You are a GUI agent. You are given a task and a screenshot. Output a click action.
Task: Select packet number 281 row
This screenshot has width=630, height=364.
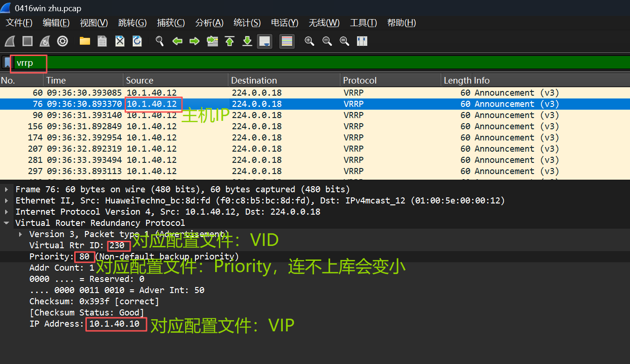(x=315, y=160)
